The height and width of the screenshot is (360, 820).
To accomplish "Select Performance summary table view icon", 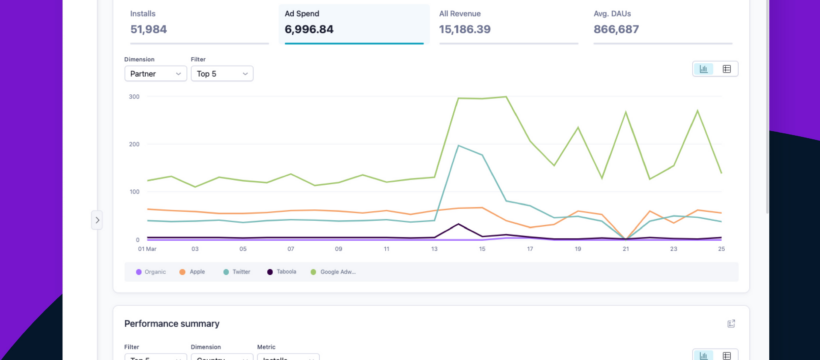I will tap(726, 356).
